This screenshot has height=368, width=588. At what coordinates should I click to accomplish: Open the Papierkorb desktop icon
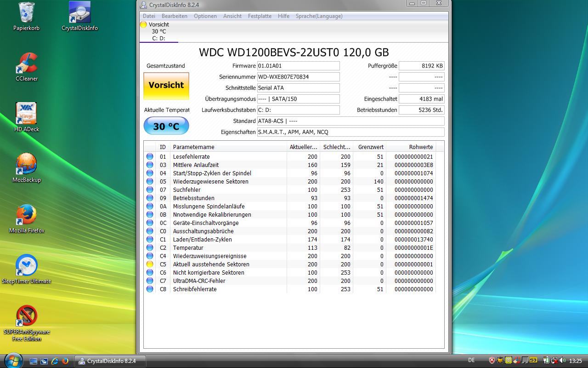26,17
